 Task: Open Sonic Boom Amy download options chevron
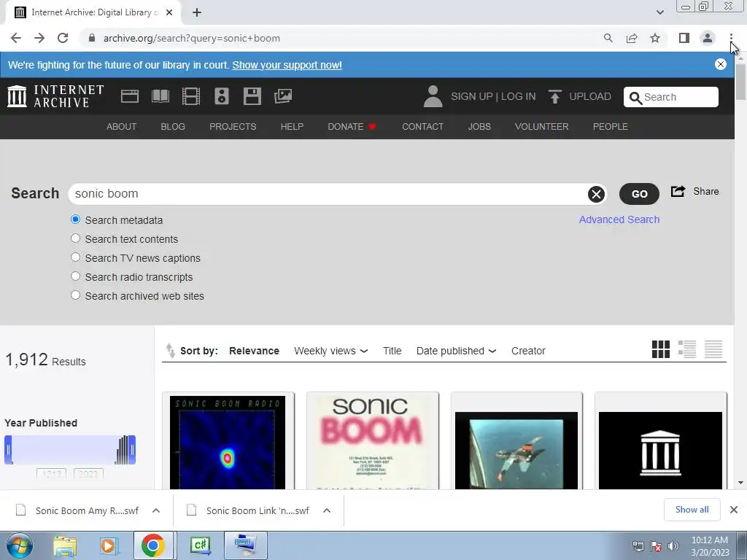pos(156,510)
